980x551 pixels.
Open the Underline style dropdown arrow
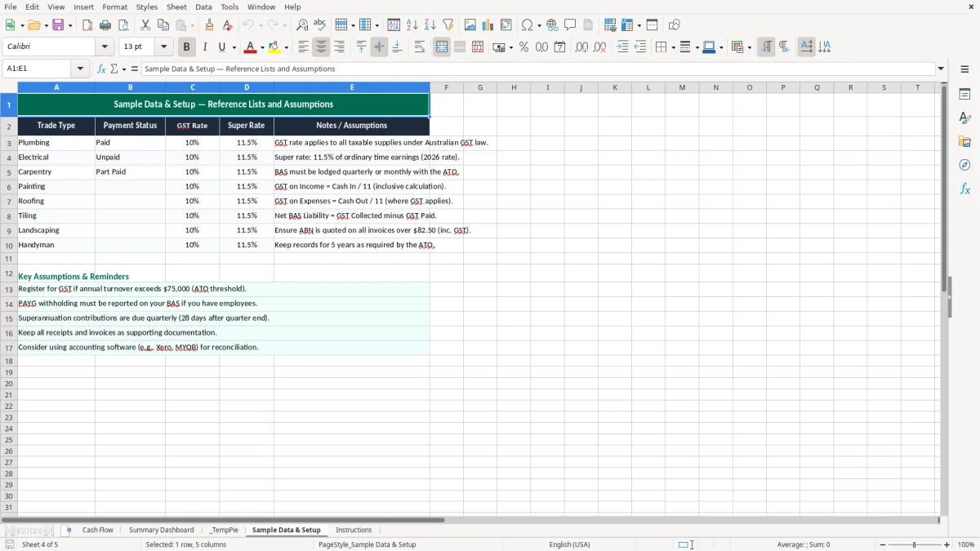pos(234,47)
